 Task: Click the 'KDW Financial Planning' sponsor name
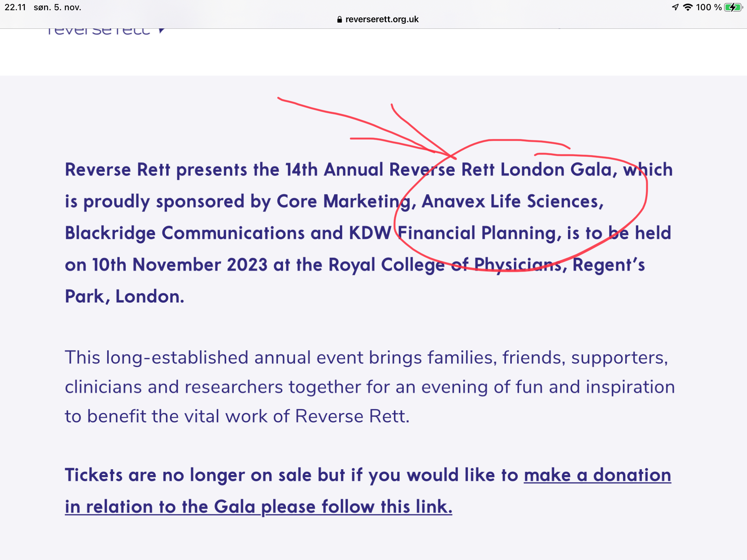tap(453, 233)
